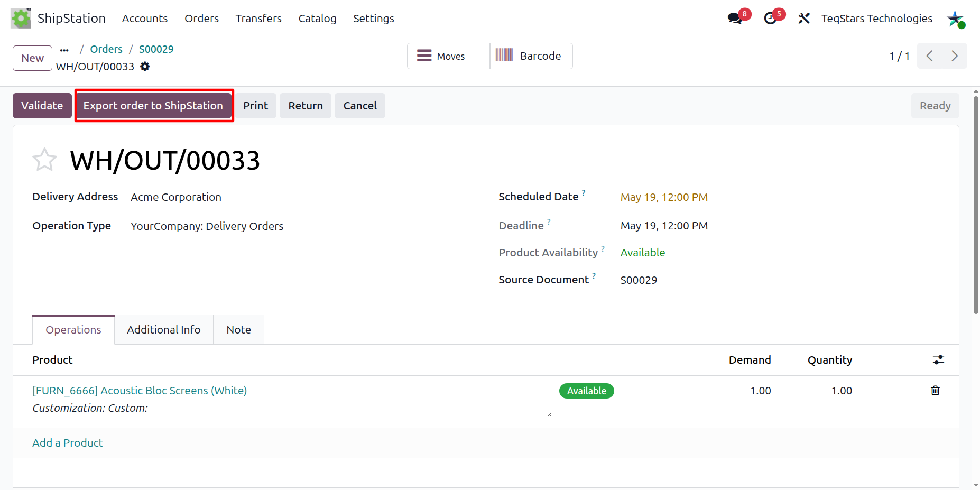This screenshot has height=490, width=980.
Task: Click the Deadline help question mark
Action: (549, 221)
